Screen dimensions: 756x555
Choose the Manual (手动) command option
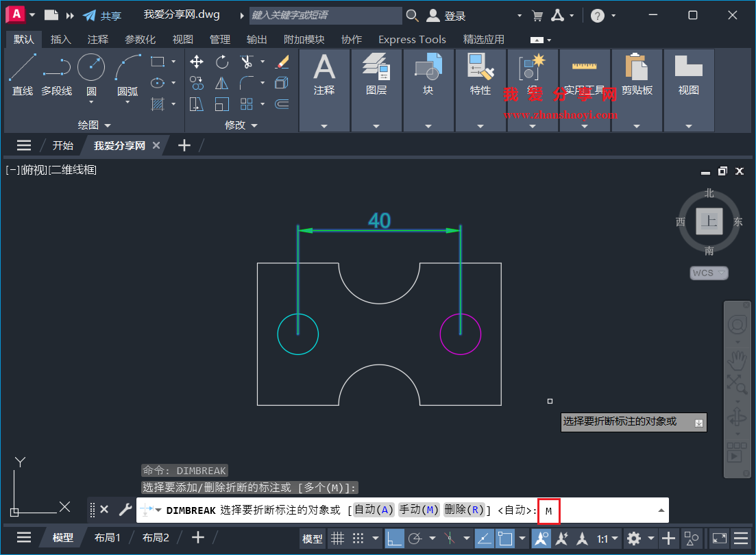point(419,510)
